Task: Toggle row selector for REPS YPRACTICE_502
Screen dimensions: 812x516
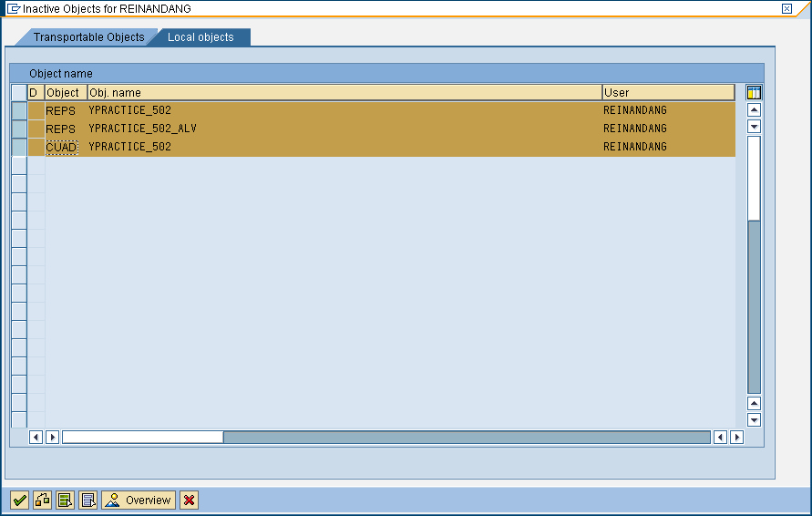Action: click(x=19, y=110)
